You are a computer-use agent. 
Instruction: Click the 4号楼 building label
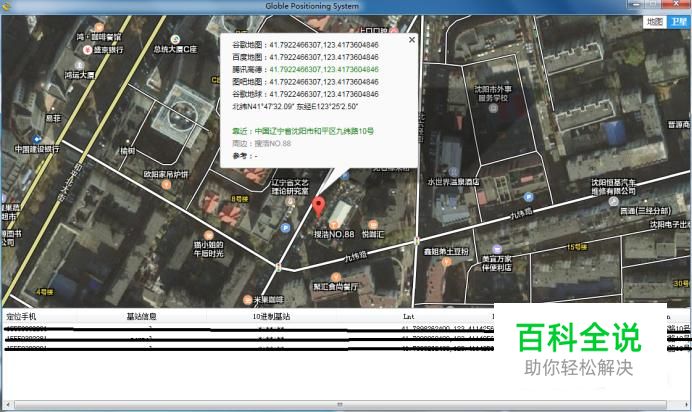click(45, 292)
